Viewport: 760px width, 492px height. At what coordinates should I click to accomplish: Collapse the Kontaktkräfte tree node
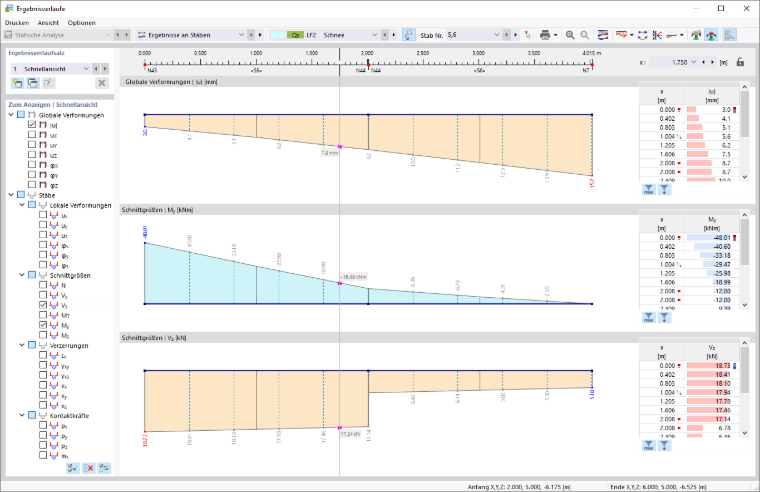pos(22,415)
